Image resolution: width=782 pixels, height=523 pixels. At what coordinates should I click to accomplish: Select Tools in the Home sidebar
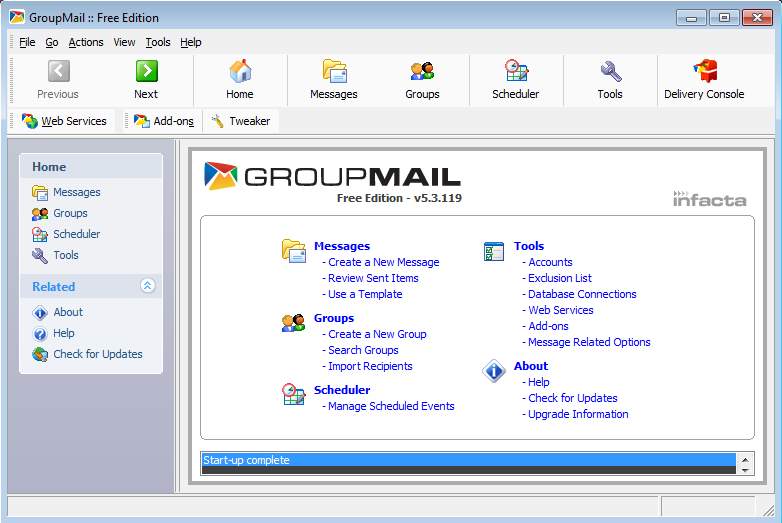pos(55,255)
